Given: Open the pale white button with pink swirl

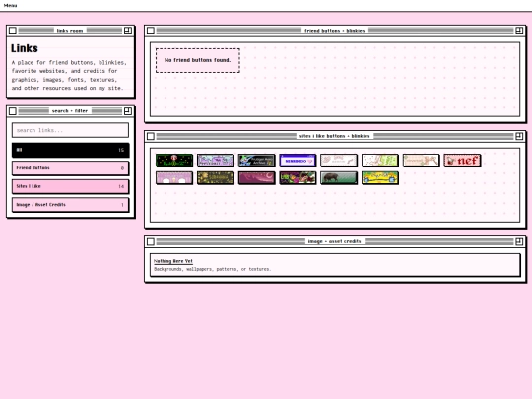Looking at the screenshot, I should 339,161.
